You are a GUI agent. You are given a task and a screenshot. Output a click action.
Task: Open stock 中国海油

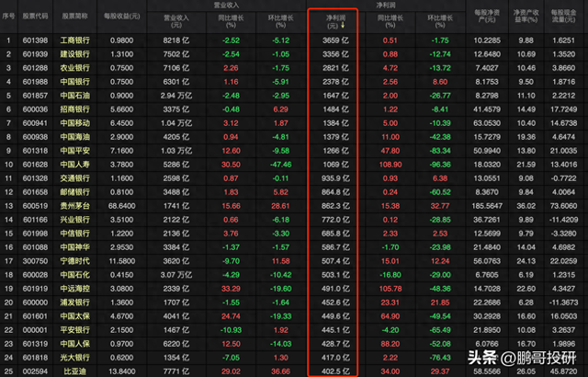75,137
